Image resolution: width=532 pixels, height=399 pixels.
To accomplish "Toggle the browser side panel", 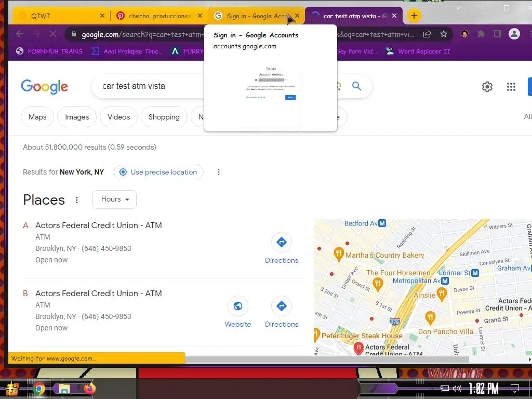I will click(497, 34).
